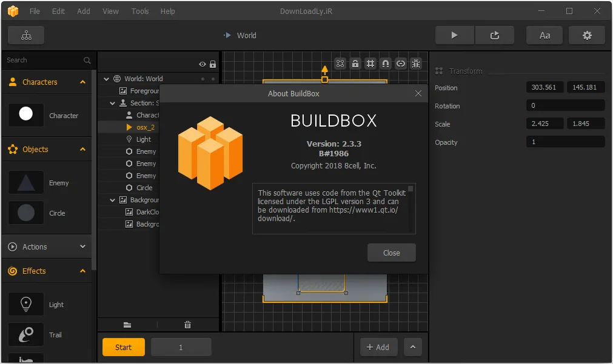Click the Play preview button
This screenshot has width=613, height=364.
tap(454, 36)
